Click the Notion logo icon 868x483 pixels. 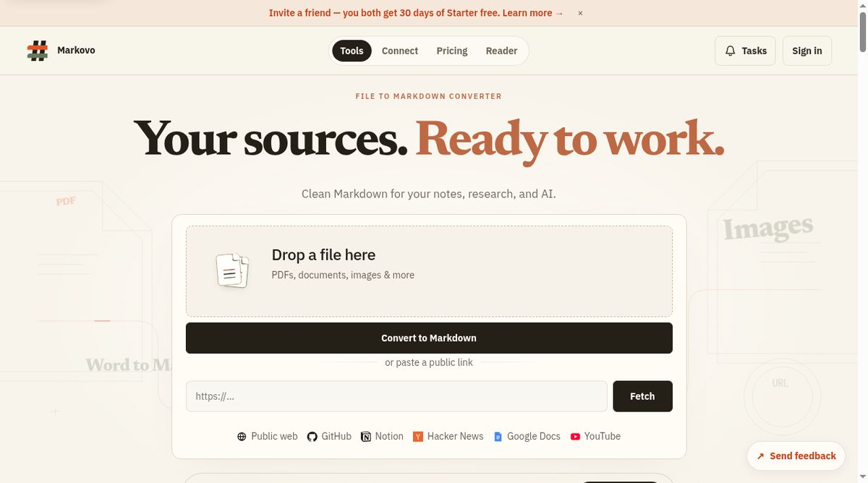pyautogui.click(x=366, y=437)
